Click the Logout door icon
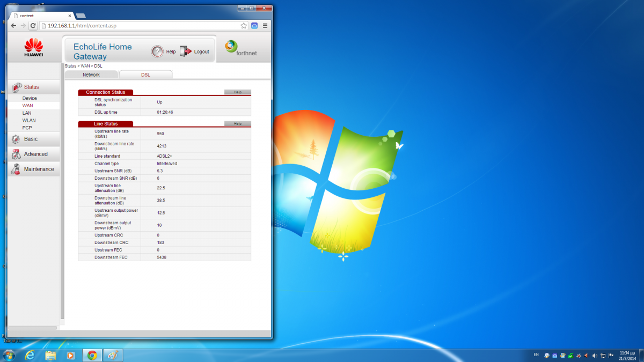Viewport: 644px width, 362px height. pyautogui.click(x=185, y=51)
